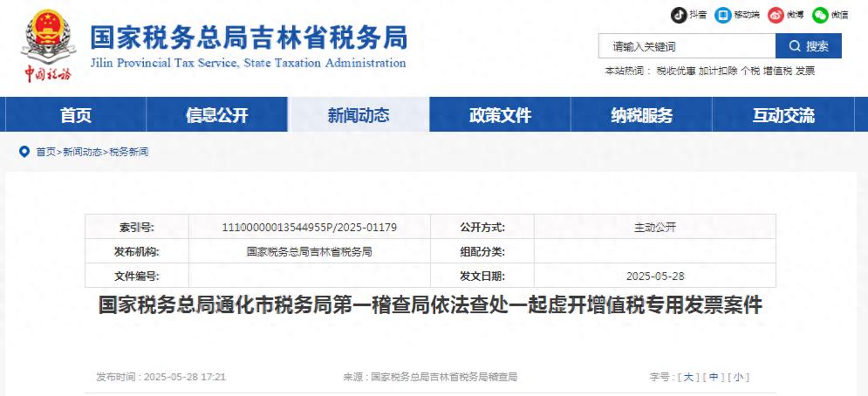Image resolution: width=868 pixels, height=396 pixels.
Task: Set font size to large (大)
Action: click(687, 377)
